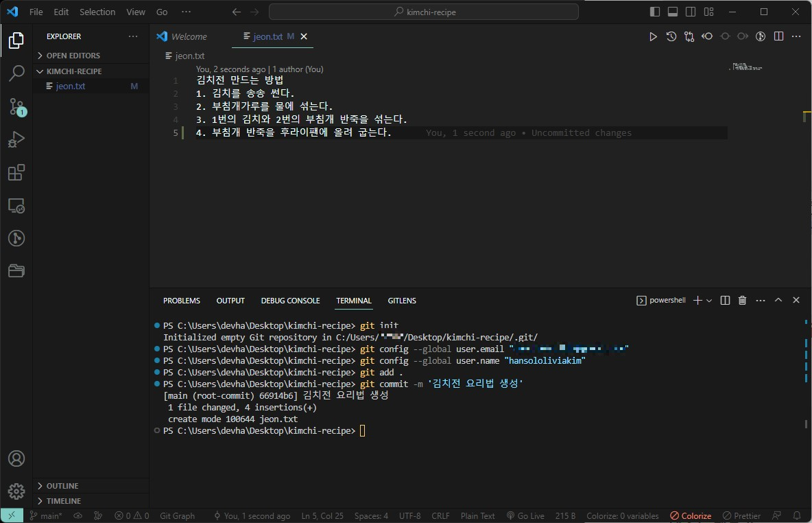Open editor More Actions ellipsis
The width and height of the screenshot is (812, 523).
click(x=796, y=36)
